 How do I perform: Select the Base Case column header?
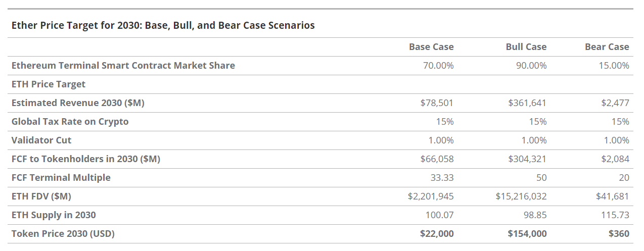pyautogui.click(x=431, y=47)
